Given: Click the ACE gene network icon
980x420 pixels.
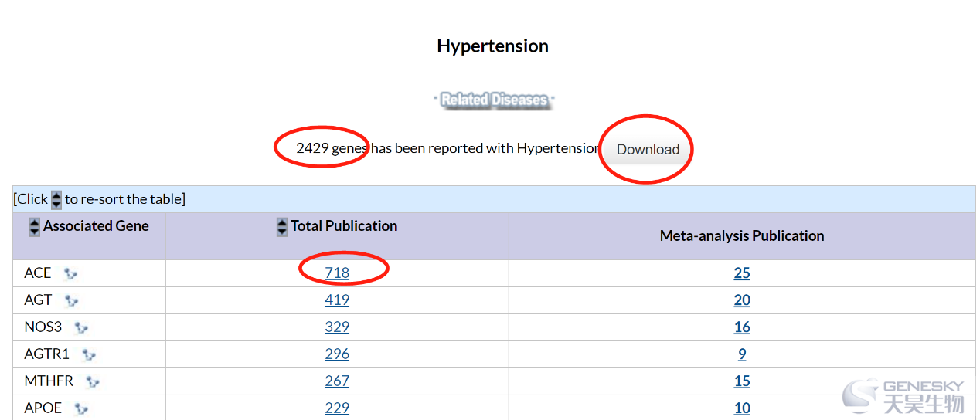Looking at the screenshot, I should point(70,273).
